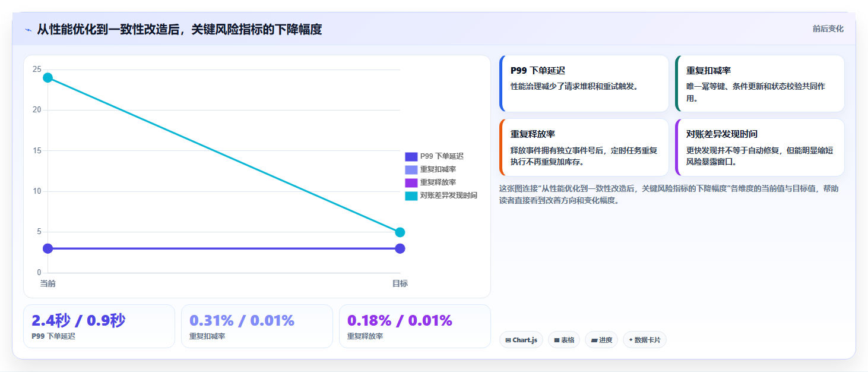868x372 pixels.
Task: Open the 重复释放率 info card
Action: (x=584, y=147)
